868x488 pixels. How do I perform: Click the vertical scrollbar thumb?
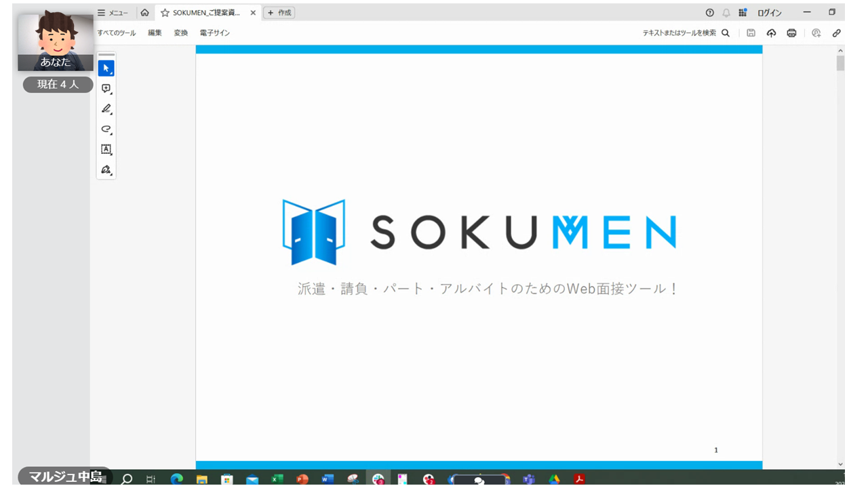tap(841, 63)
